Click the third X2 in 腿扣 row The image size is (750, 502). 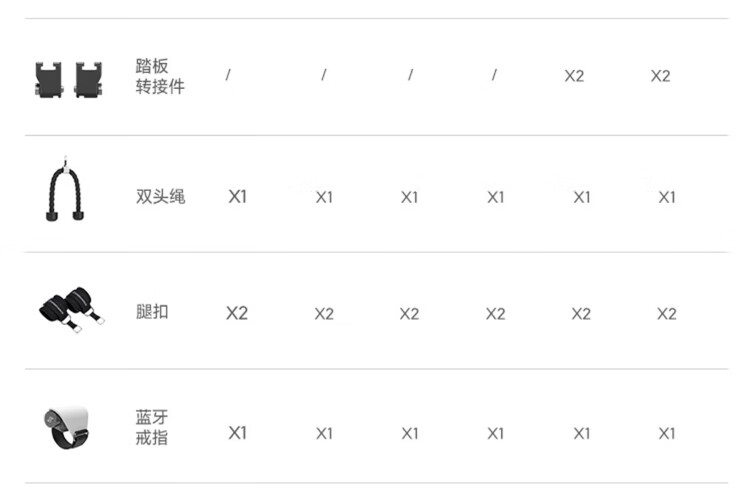[x=409, y=314]
